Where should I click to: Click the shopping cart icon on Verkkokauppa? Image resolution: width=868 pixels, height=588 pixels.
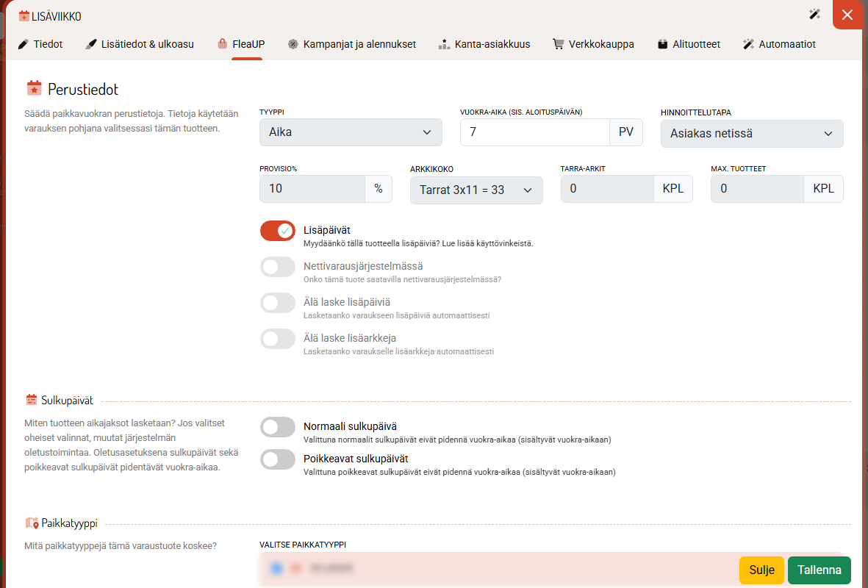558,44
